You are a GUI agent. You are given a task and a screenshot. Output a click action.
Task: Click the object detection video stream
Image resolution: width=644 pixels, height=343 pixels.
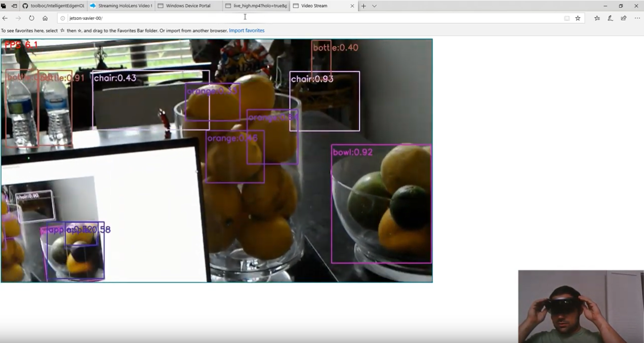pyautogui.click(x=217, y=161)
